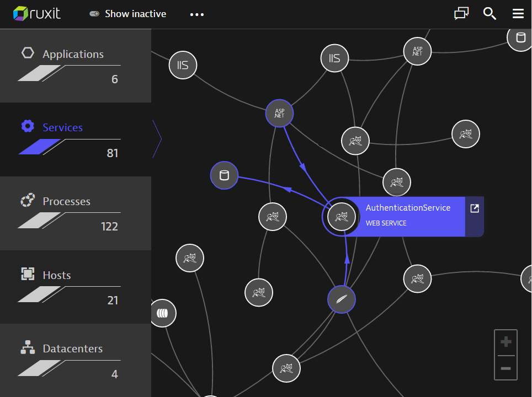Select the highlighted database node
The image size is (532, 397).
click(x=224, y=175)
